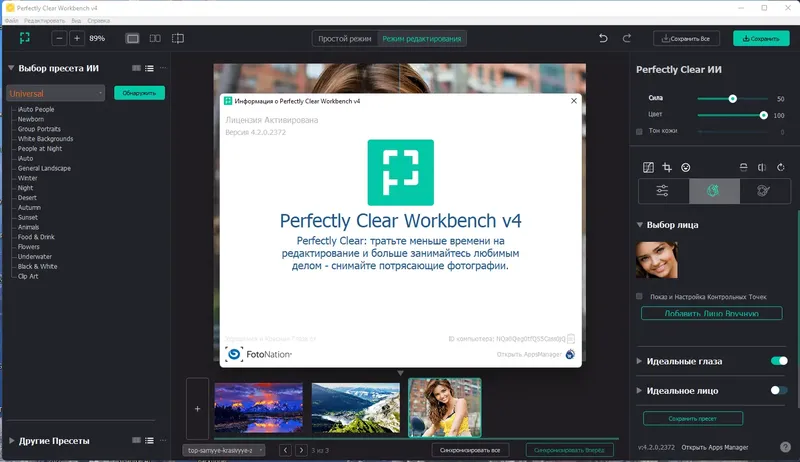Click the green Save button
This screenshot has width=800, height=462.
tap(761, 38)
